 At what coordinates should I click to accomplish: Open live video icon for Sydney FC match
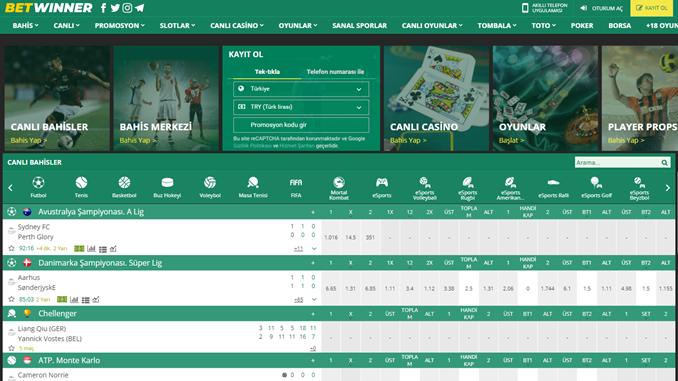[x=79, y=249]
